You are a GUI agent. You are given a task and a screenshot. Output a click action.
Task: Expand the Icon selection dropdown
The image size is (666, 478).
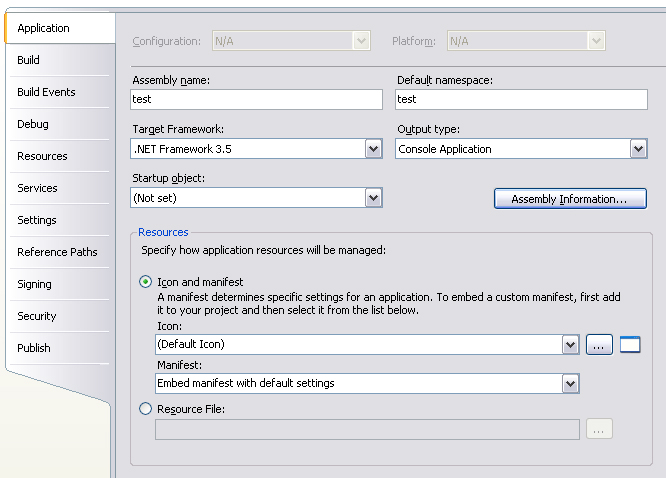(x=570, y=345)
